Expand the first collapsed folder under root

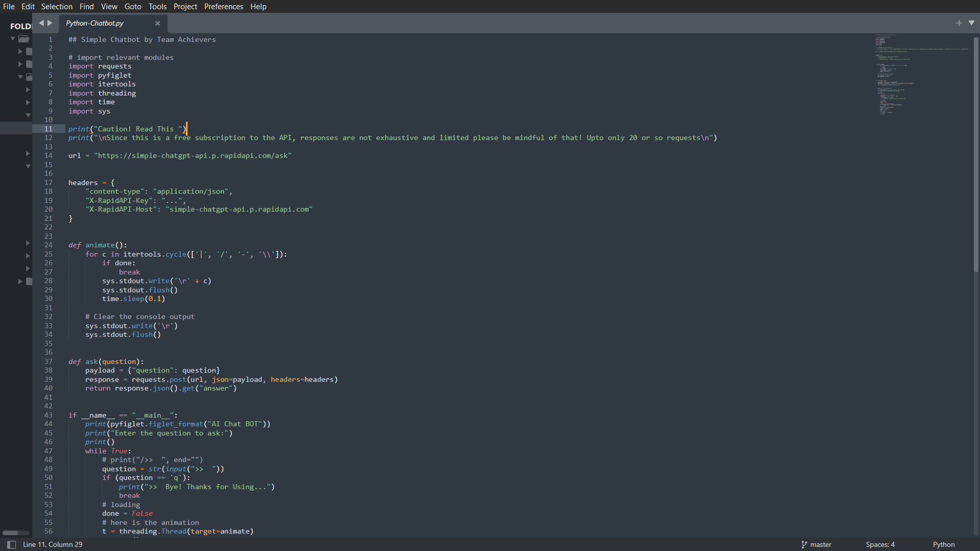[20, 51]
